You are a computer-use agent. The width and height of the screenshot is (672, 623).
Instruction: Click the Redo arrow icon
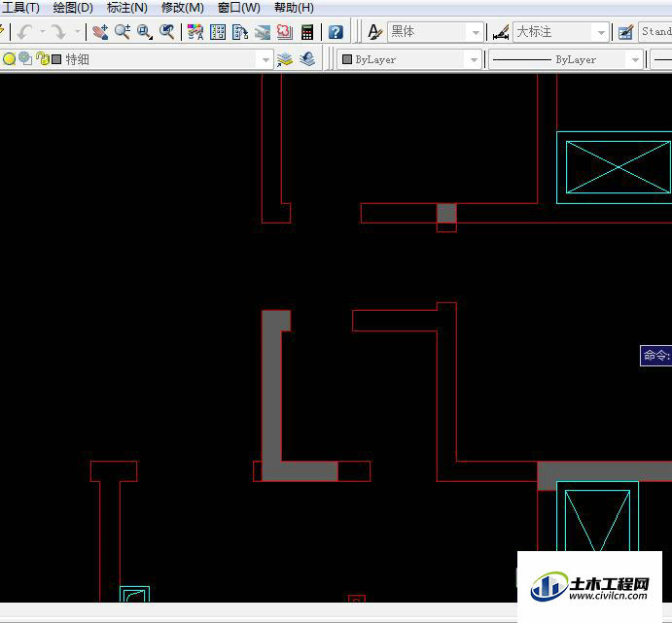tap(59, 32)
